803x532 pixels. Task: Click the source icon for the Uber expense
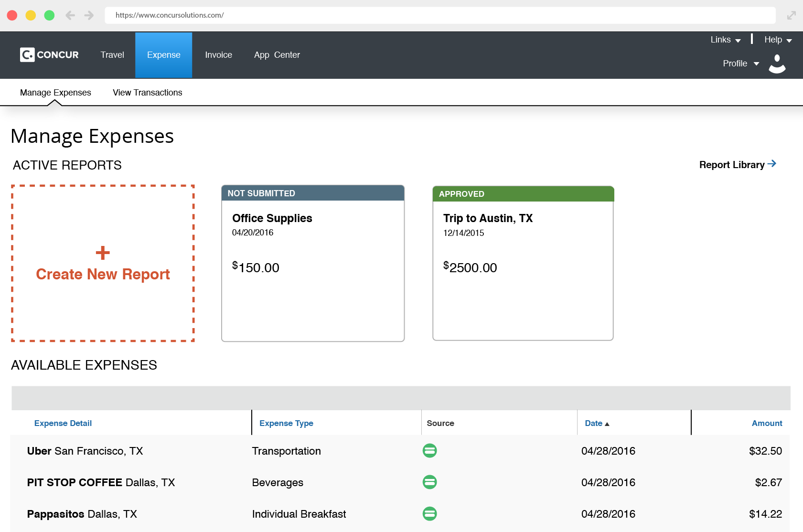coord(429,450)
